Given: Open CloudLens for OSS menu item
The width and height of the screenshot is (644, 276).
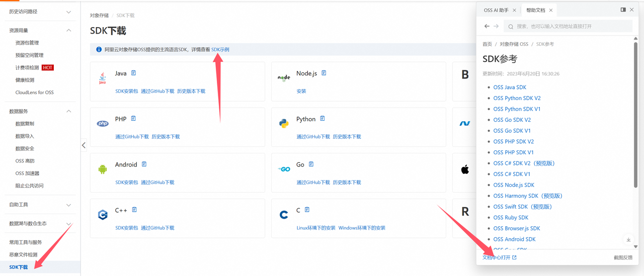Looking at the screenshot, I should (34, 93).
